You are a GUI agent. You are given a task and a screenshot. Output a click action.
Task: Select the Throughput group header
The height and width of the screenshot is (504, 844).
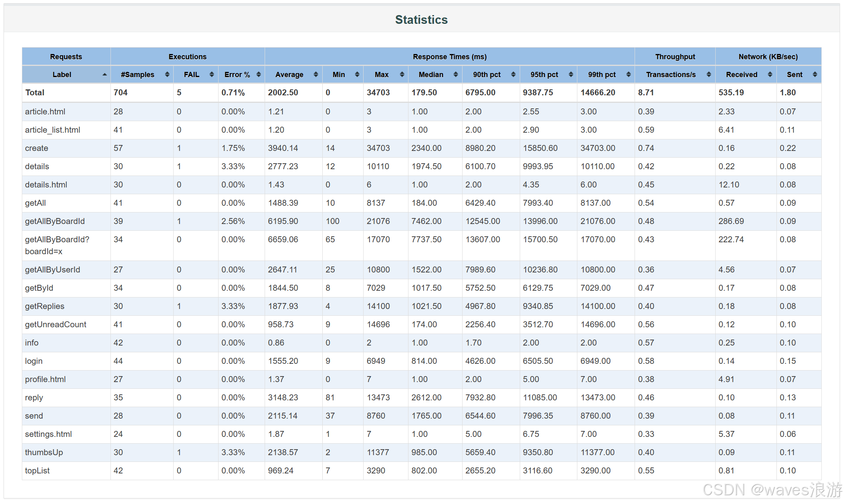click(675, 57)
